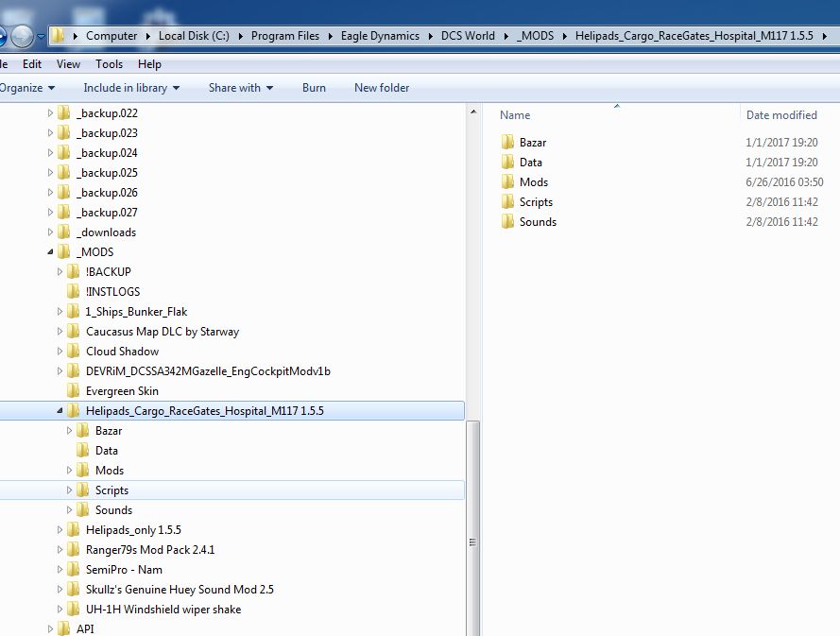Open the Tools menu
This screenshot has width=840, height=636.
pos(109,63)
